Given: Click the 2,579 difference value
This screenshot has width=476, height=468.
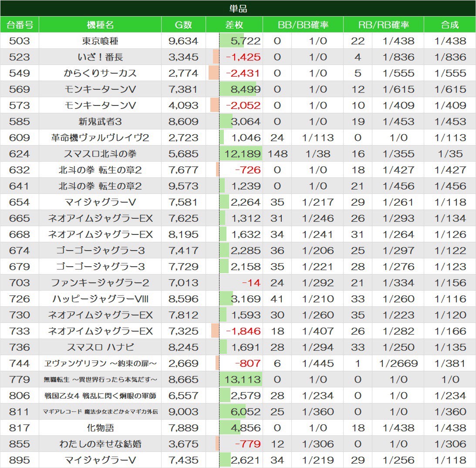Looking at the screenshot, I should [x=245, y=395].
